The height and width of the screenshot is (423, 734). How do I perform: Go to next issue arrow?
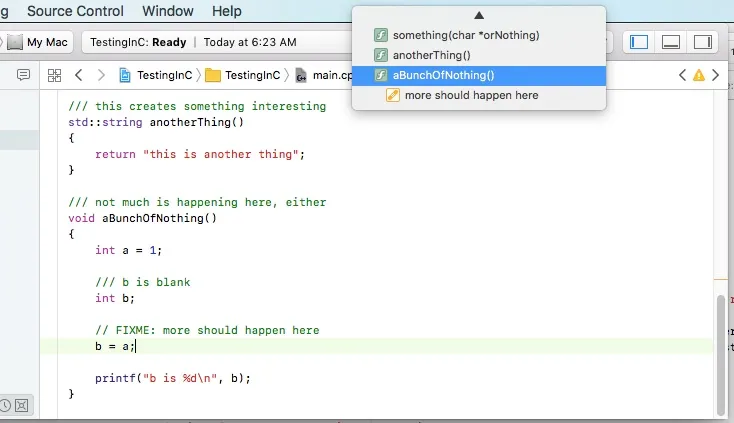click(x=715, y=75)
